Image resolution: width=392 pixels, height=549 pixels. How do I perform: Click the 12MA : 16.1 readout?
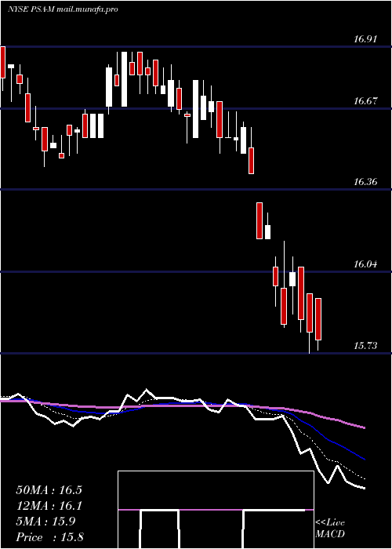tap(49, 506)
